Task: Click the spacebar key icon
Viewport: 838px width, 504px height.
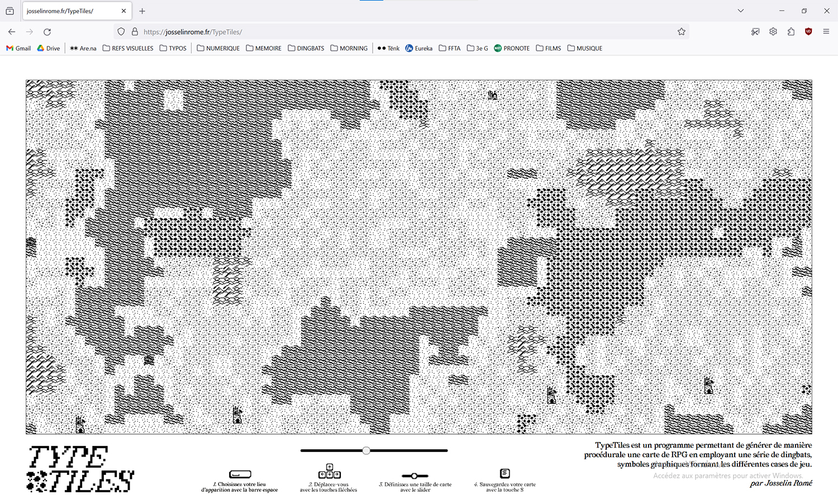Action: (x=240, y=474)
